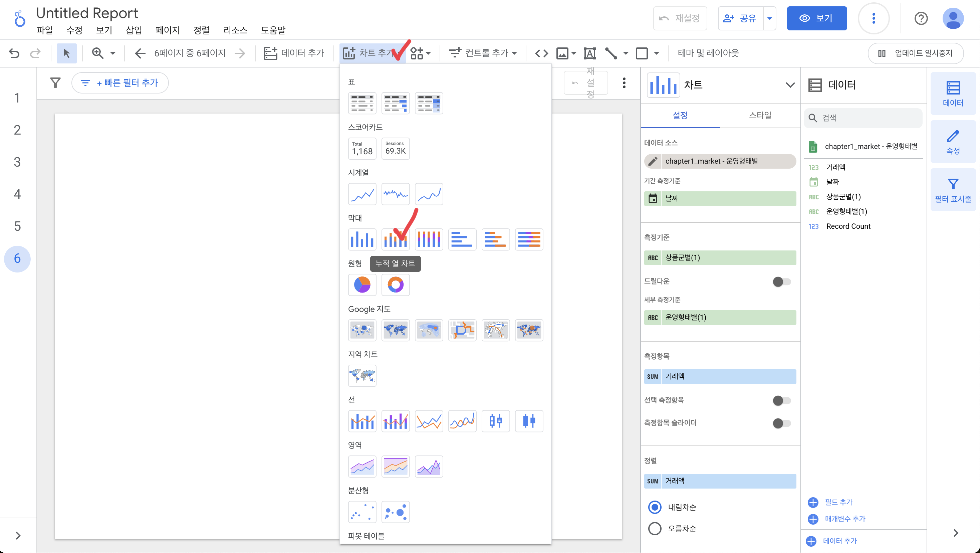Screen dimensions: 980x553
Task: Select the stacked column chart icon
Action: pyautogui.click(x=395, y=239)
